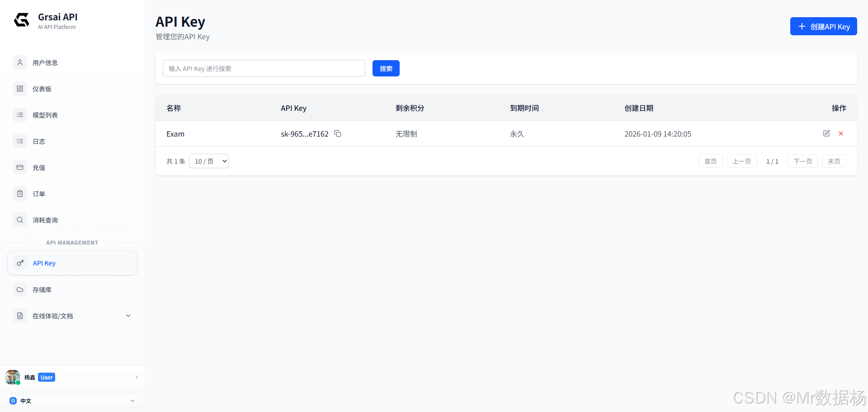Viewport: 868px width, 412px height.
Task: Copy the sk-965...e7162 API key
Action: tap(338, 133)
